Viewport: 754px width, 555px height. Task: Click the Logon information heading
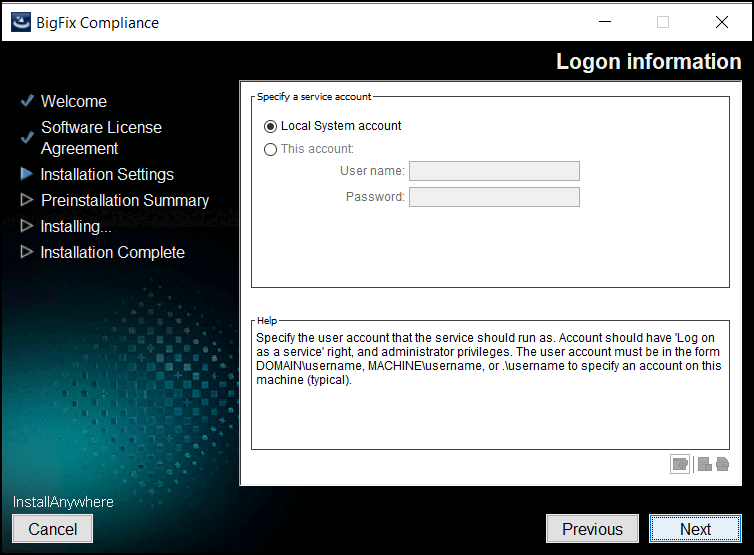click(649, 62)
